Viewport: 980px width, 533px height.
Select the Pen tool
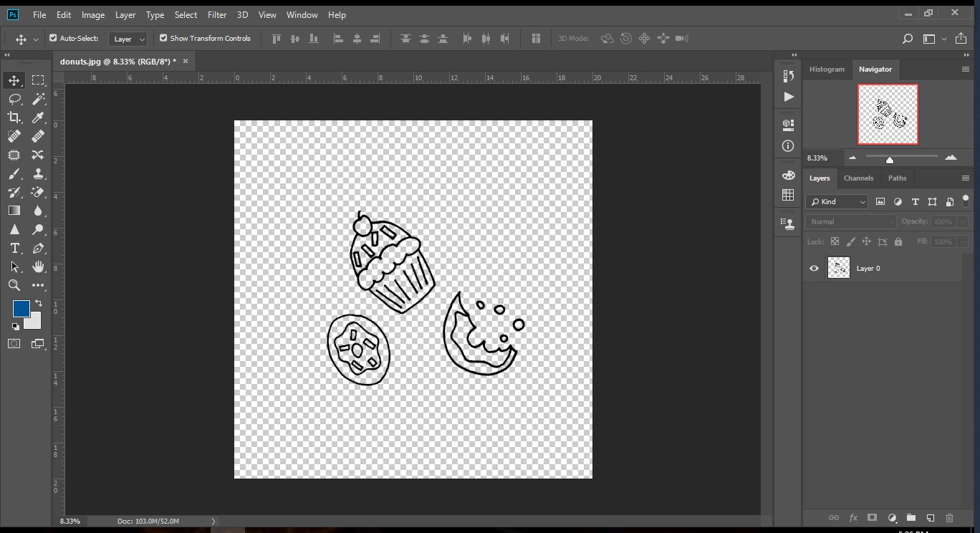tap(38, 248)
